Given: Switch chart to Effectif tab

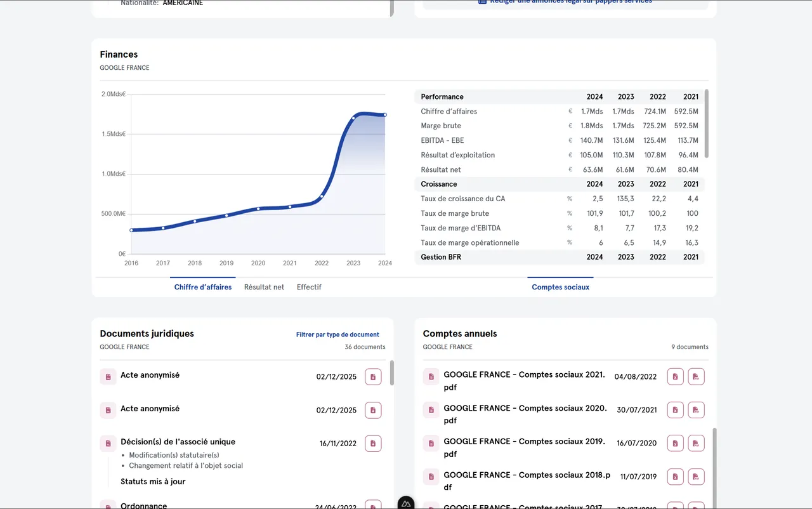Looking at the screenshot, I should [x=309, y=287].
